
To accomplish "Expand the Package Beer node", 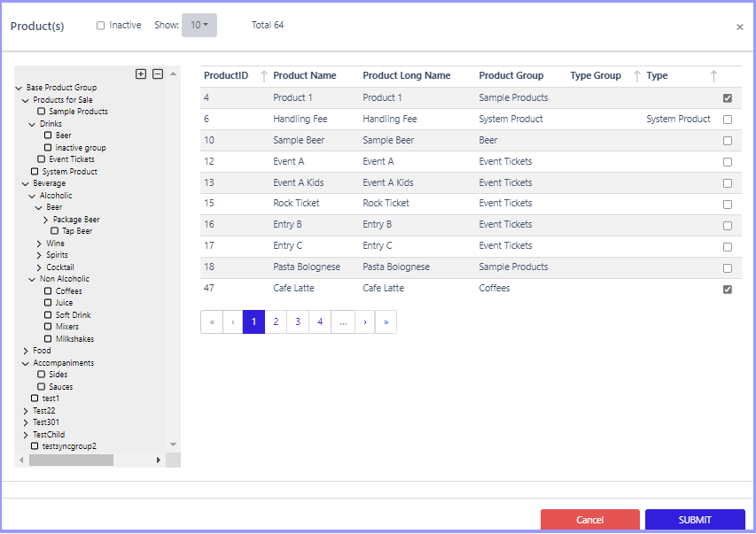I will click(x=46, y=220).
